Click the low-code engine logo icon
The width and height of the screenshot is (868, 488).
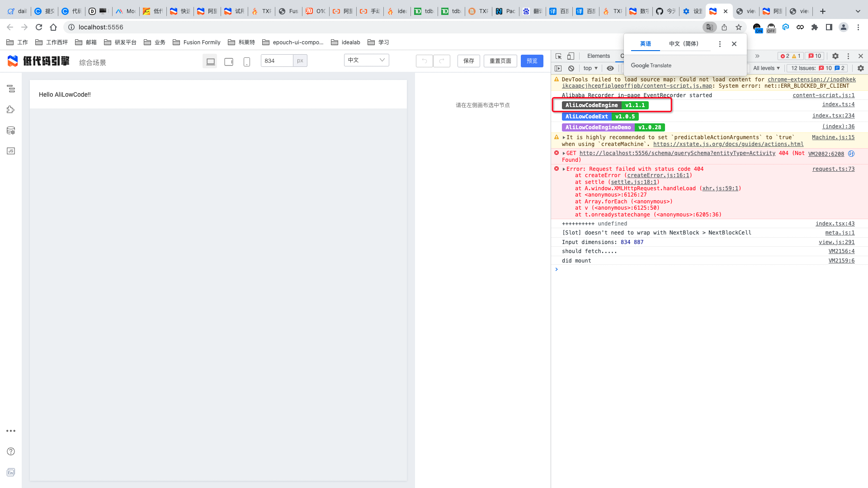click(x=13, y=61)
